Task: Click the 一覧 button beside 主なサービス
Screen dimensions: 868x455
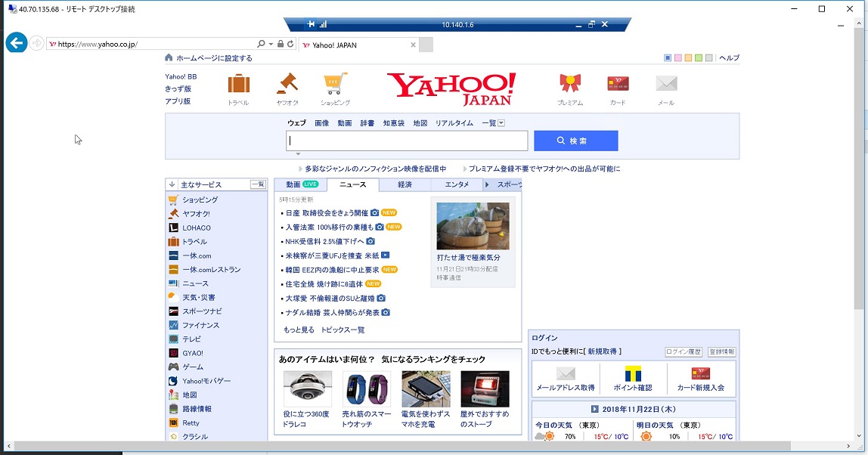Action: 258,184
